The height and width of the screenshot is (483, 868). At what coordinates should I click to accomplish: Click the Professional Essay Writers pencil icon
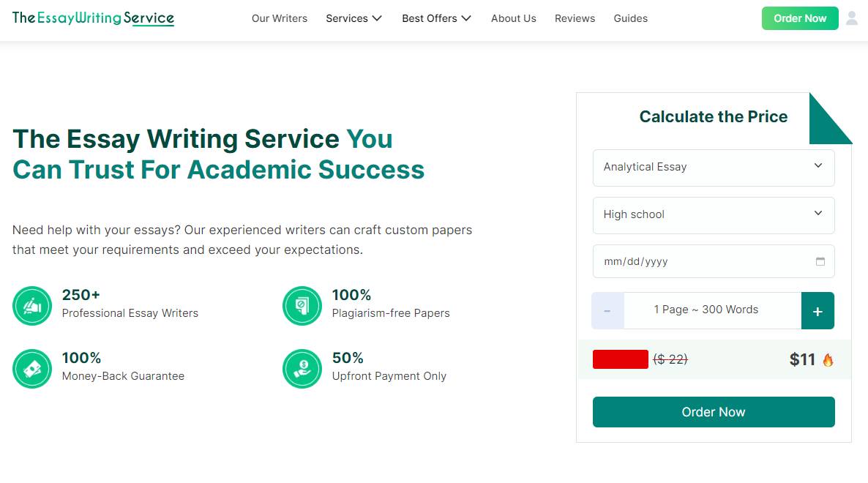pyautogui.click(x=32, y=306)
